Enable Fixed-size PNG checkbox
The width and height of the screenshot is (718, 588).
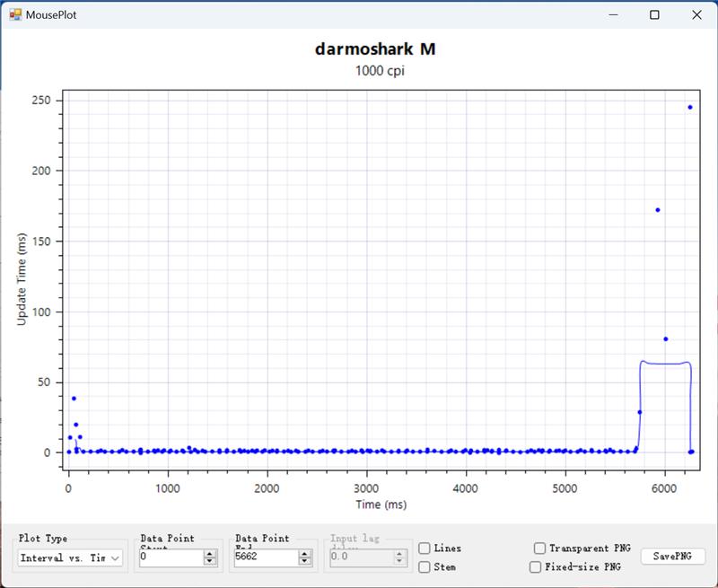[535, 567]
